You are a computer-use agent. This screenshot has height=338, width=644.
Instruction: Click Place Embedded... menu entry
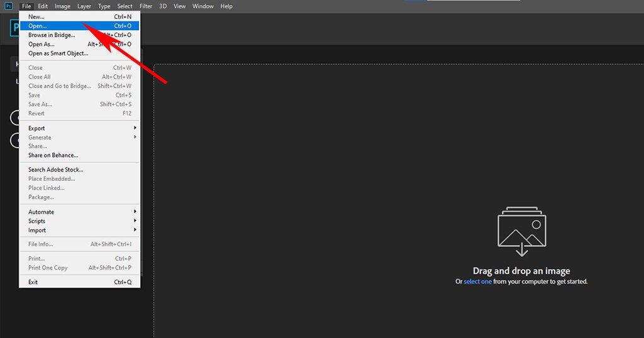pos(80,179)
